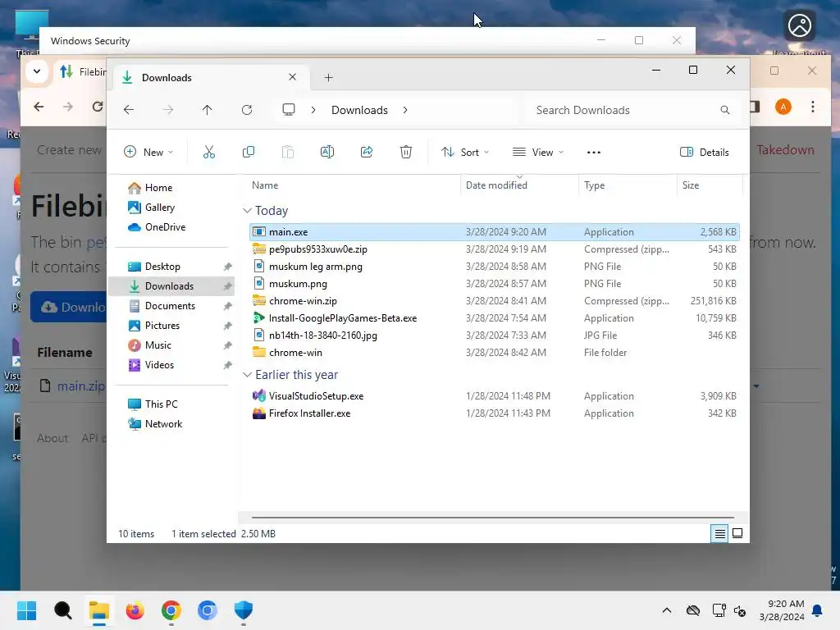Expand the chevron before Downloads in address bar
The width and height of the screenshot is (840, 630).
[313, 110]
